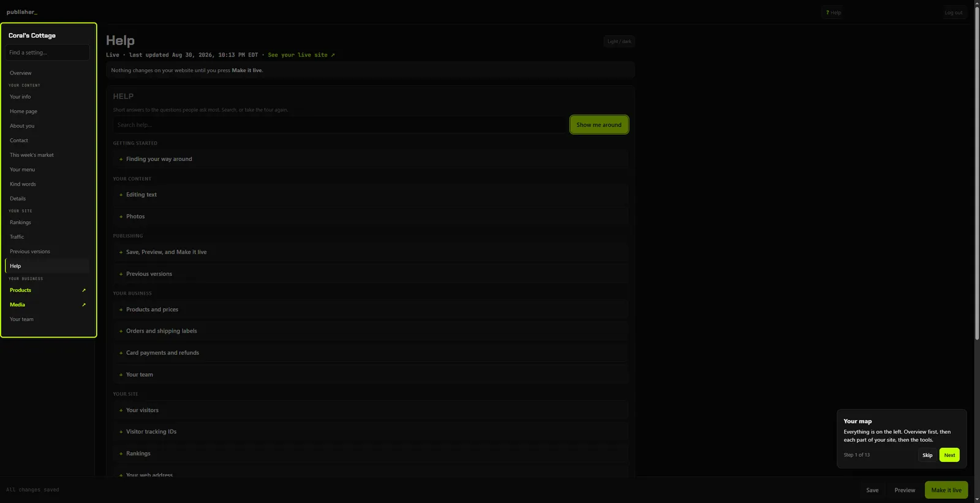Expand the 'Your visitors' help topic

(371, 410)
